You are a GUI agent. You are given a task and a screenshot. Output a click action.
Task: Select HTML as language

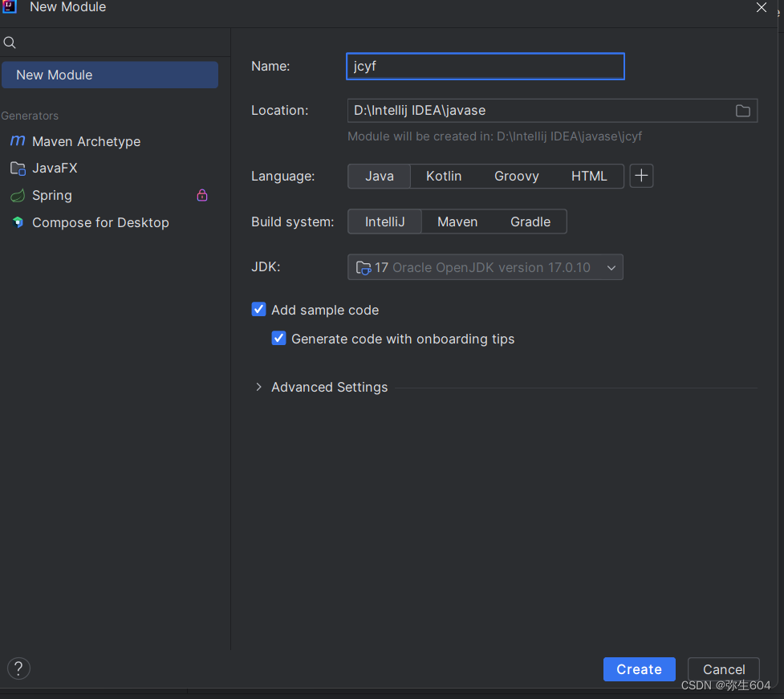click(589, 176)
